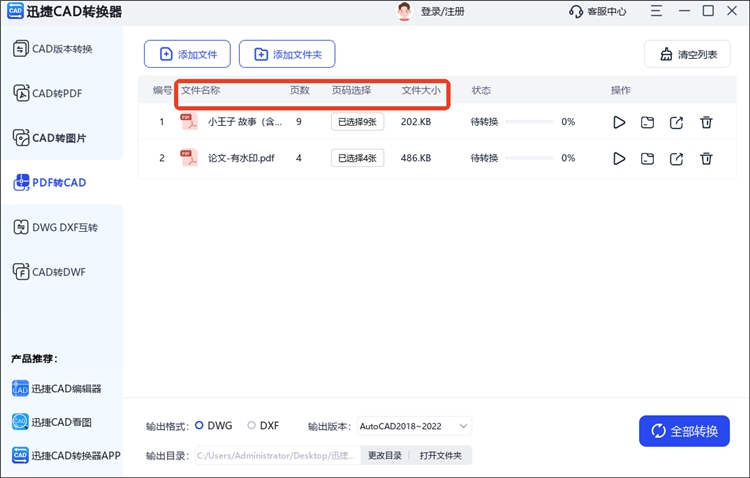Click the 状态 column header
The width and height of the screenshot is (750, 478).
[481, 90]
